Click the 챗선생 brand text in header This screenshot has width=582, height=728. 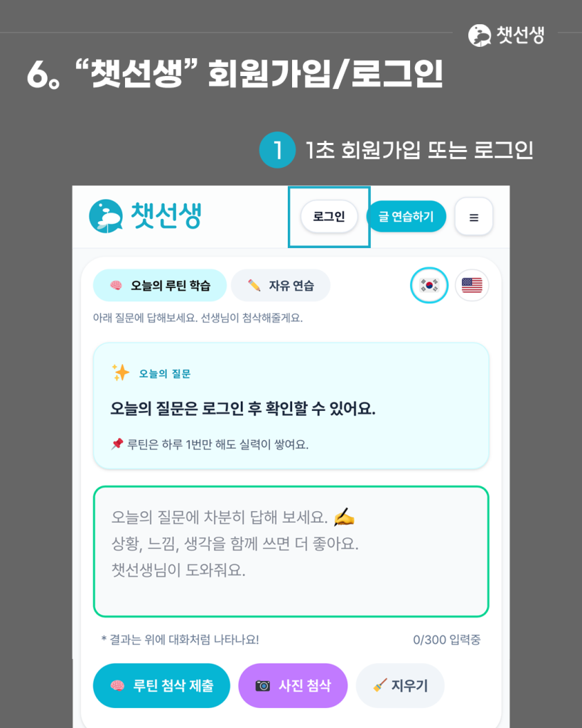(166, 216)
